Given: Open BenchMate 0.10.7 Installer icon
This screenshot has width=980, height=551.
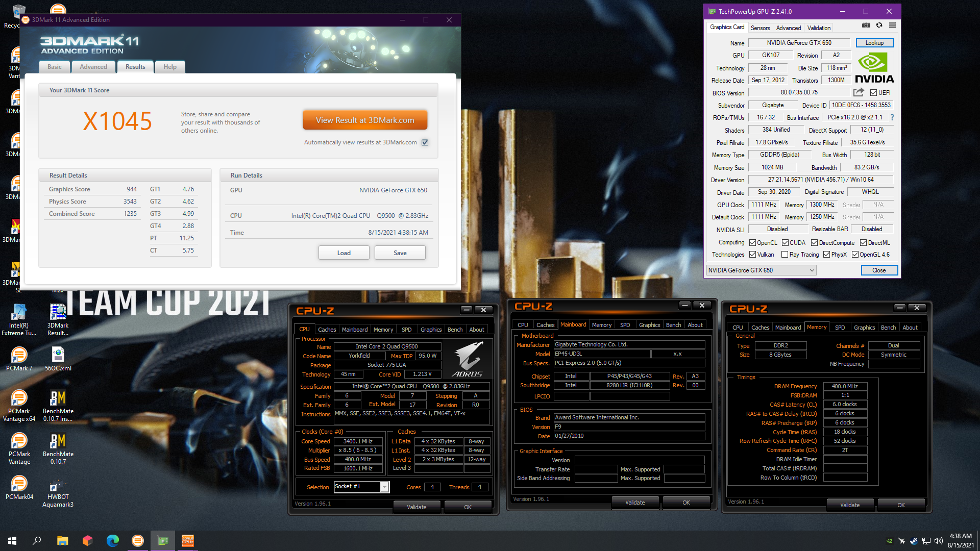Looking at the screenshot, I should click(x=58, y=406).
